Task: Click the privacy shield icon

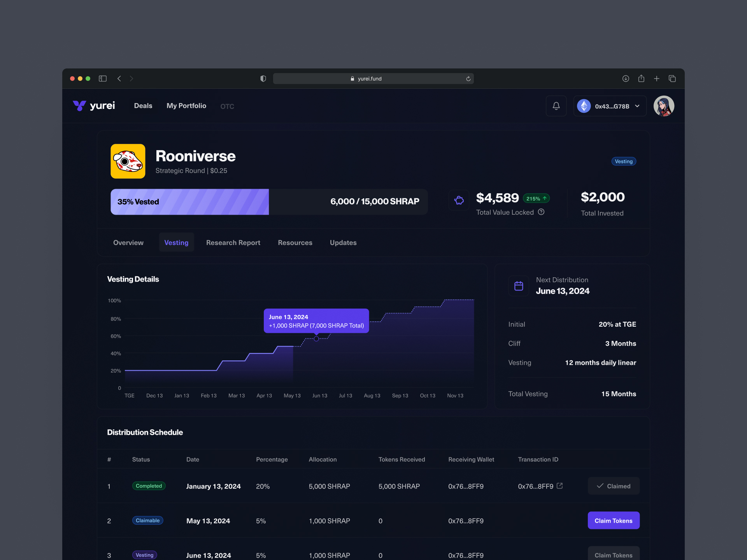Action: pos(263,79)
